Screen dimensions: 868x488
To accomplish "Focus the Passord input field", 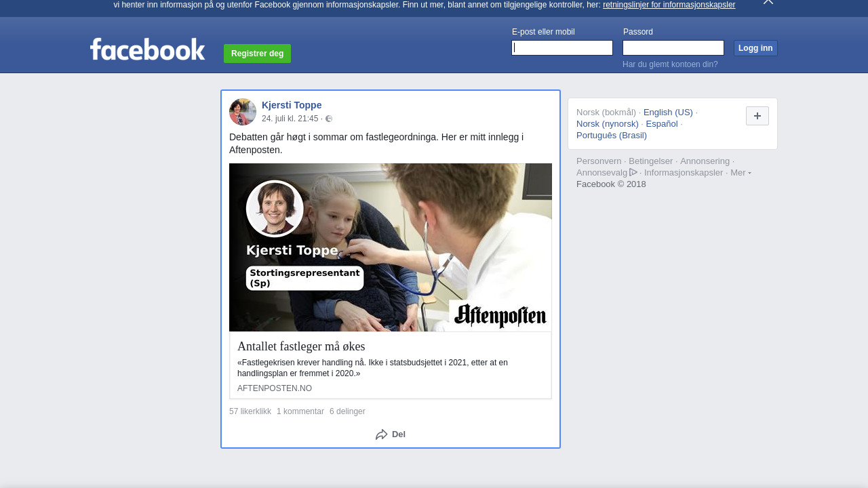I will point(673,47).
